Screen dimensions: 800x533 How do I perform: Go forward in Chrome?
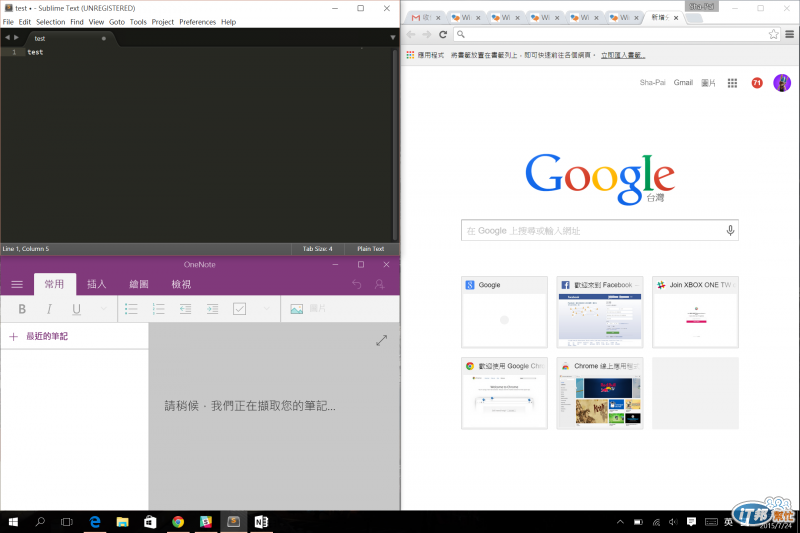[427, 34]
